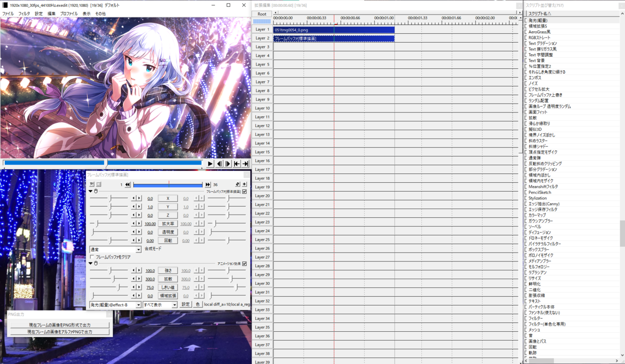Select the フレームバッファ object on Layer 2
This screenshot has height=364, width=625.
click(334, 39)
